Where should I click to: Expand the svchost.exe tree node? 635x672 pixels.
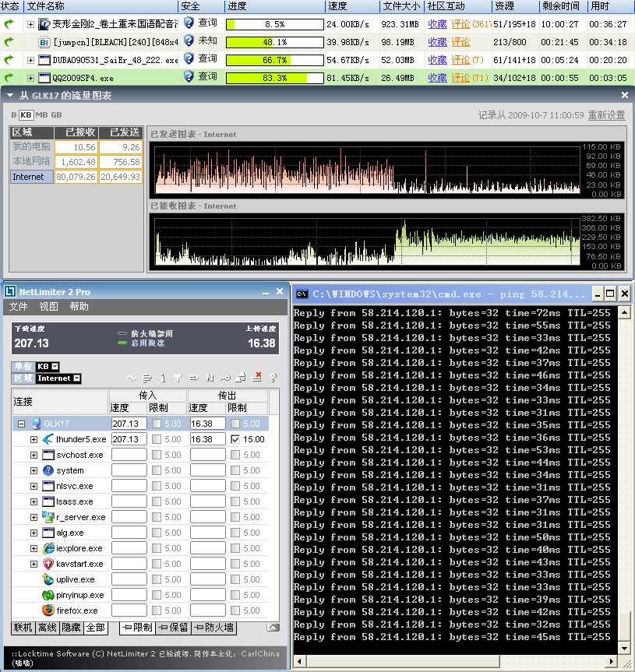pos(34,455)
